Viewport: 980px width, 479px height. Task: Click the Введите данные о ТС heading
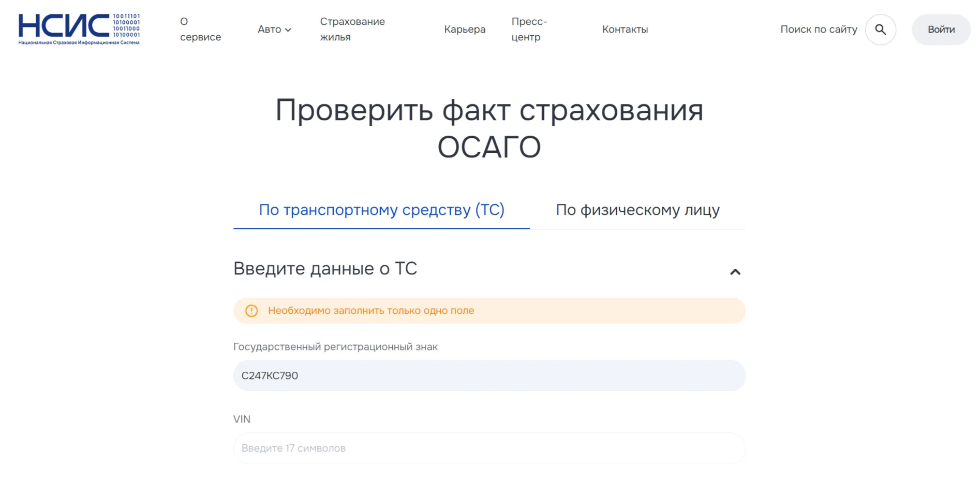coord(325,269)
